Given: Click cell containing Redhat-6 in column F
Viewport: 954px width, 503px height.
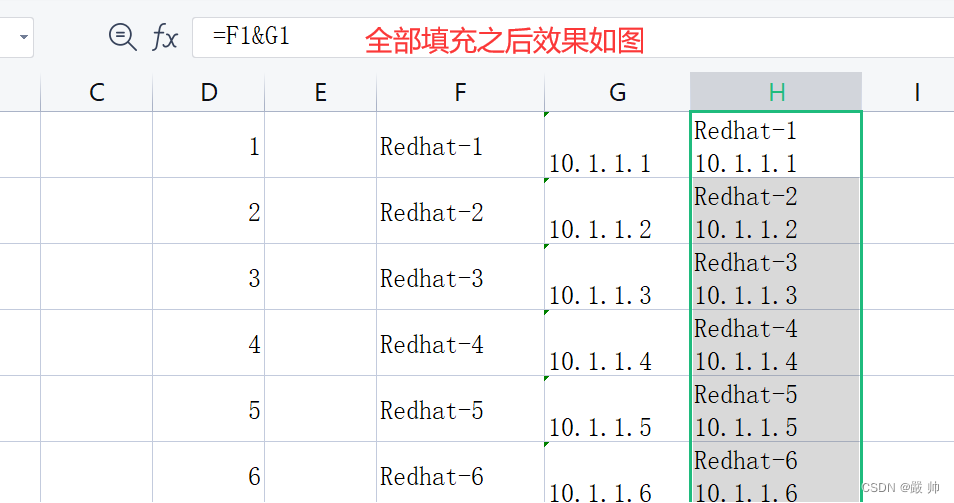Looking at the screenshot, I should (x=461, y=473).
